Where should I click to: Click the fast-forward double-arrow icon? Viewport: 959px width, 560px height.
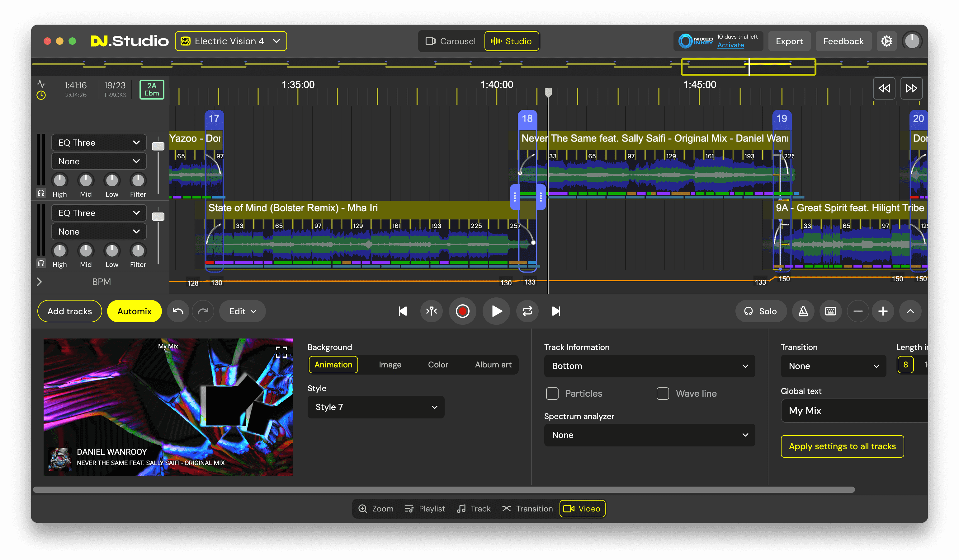pyautogui.click(x=911, y=88)
